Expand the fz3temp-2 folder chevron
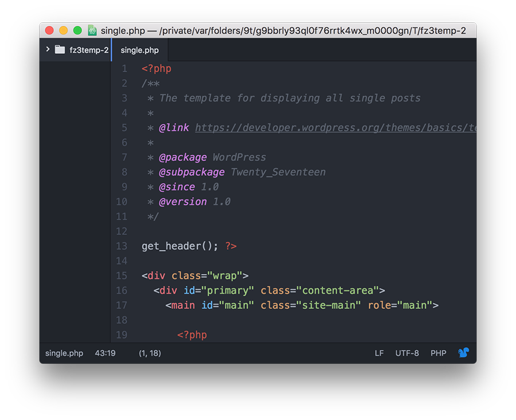This screenshot has height=420, width=516. [48, 49]
